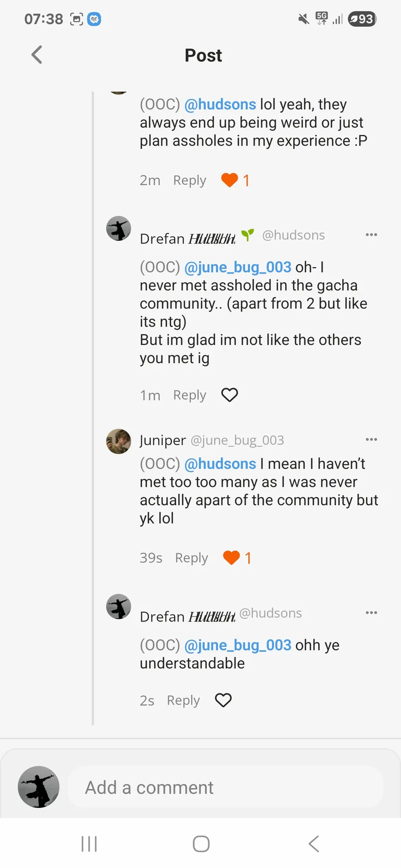Focus the Add a comment field
The width and height of the screenshot is (401, 868).
point(225,787)
